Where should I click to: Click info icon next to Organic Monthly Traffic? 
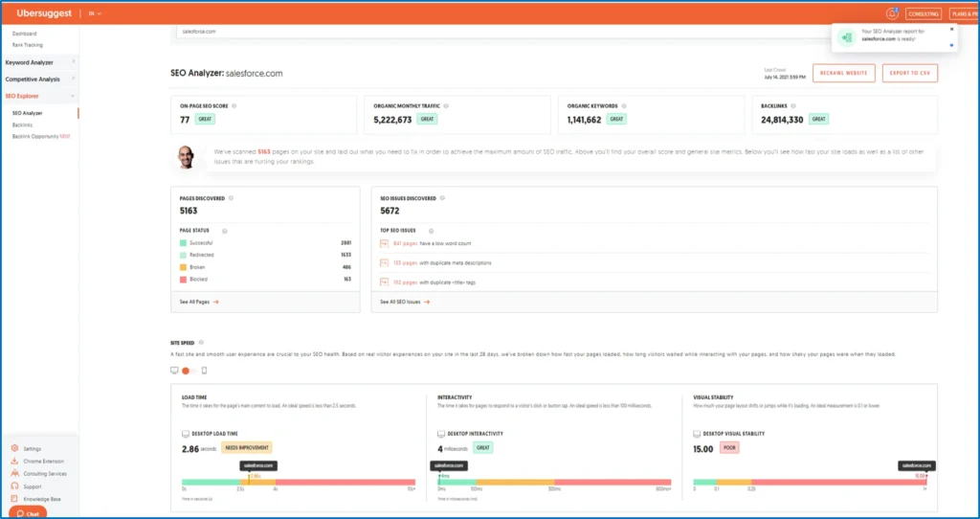pyautogui.click(x=446, y=106)
